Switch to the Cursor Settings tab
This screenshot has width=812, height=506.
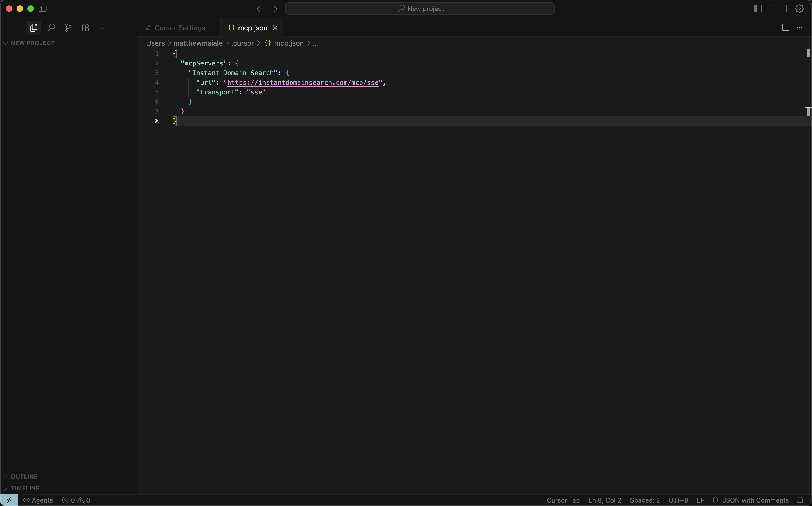179,28
